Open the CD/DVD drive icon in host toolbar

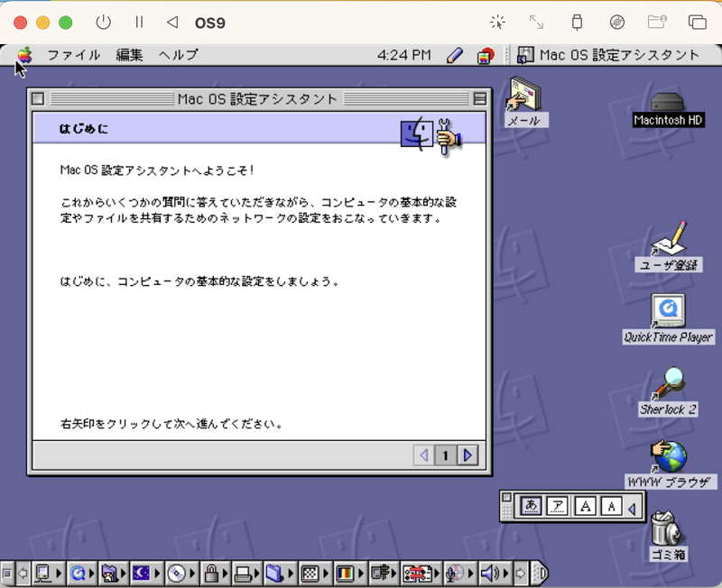[617, 22]
